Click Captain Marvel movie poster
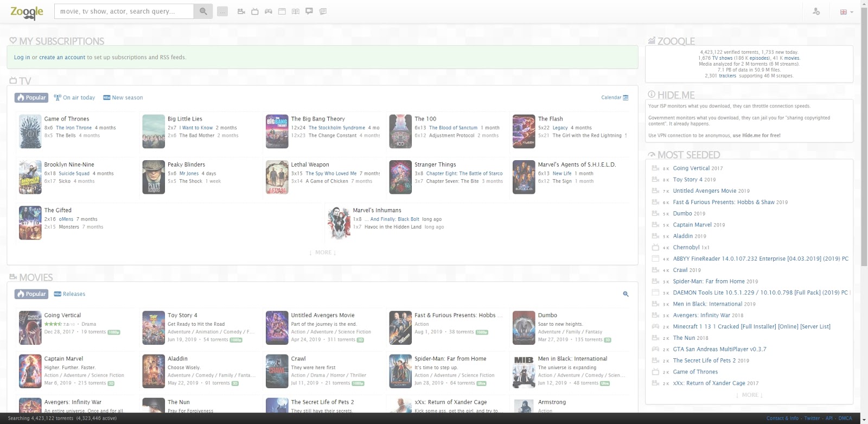Image resolution: width=868 pixels, height=424 pixels. pyautogui.click(x=30, y=371)
